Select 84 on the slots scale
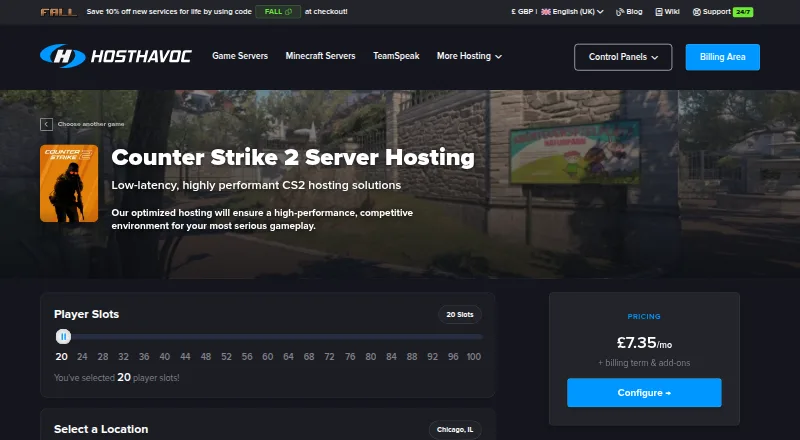 click(391, 357)
